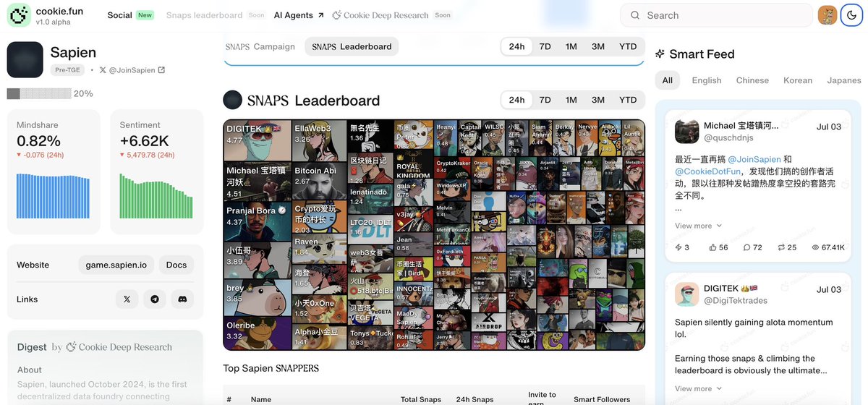This screenshot has height=405, width=868.
Task: Open the X (Twitter) link icon
Action: click(127, 299)
